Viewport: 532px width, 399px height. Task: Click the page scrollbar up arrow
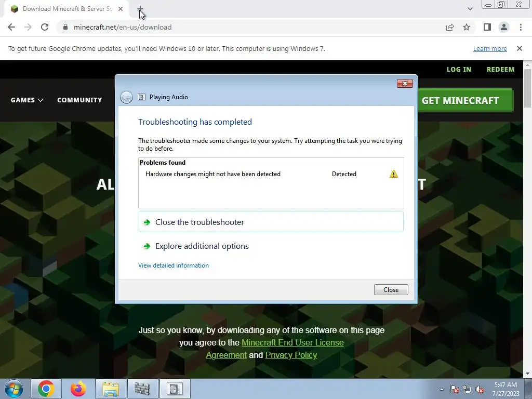(x=528, y=64)
